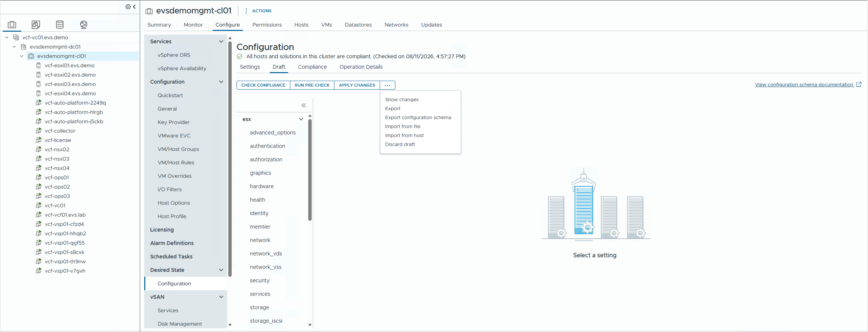Click the VM icon of vcf-auto-platform-2249q

(x=38, y=103)
